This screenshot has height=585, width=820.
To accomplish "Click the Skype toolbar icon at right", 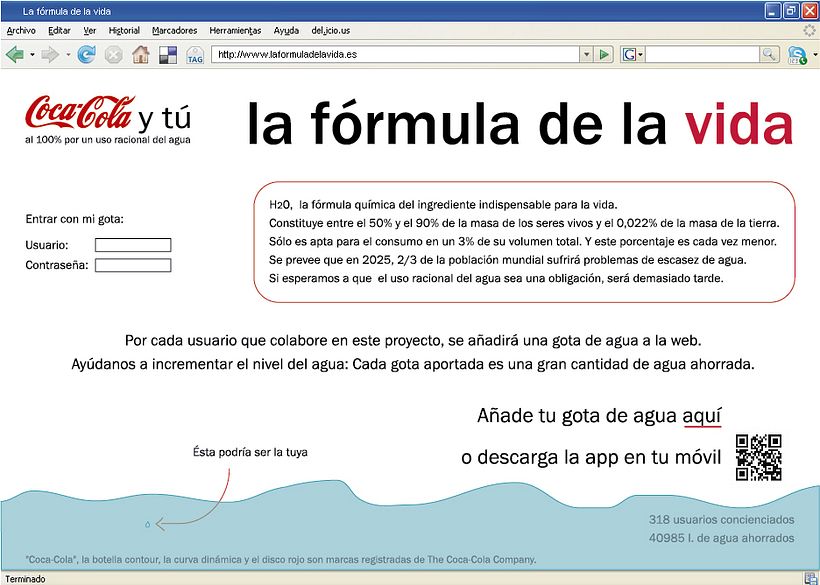I will pos(797,55).
